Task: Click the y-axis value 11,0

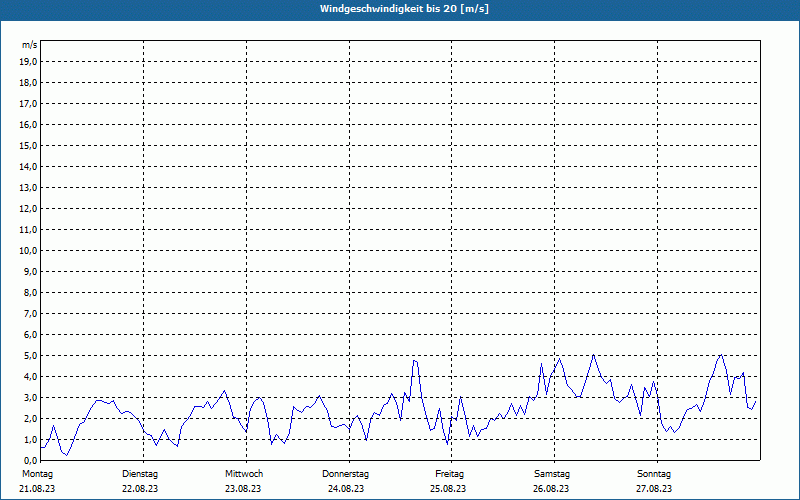Action: click(x=28, y=230)
